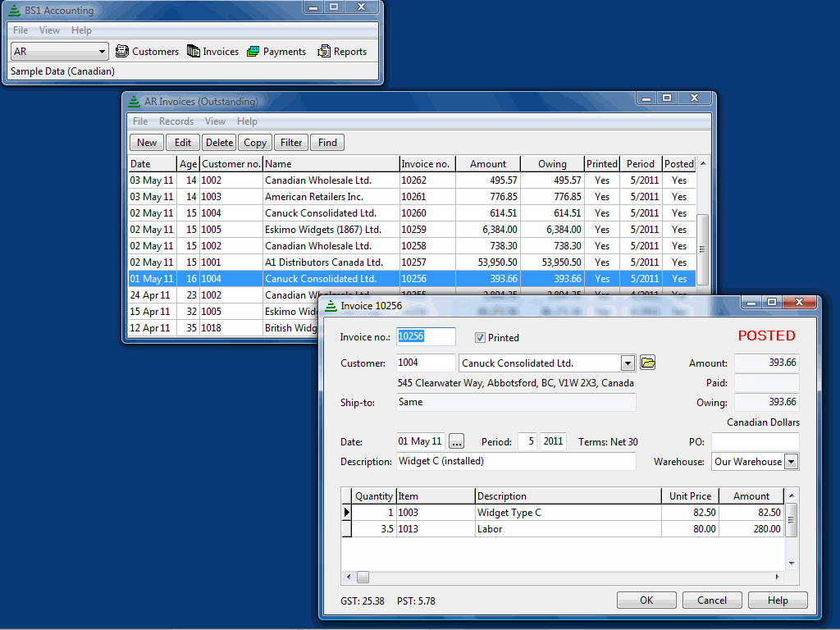840x630 pixels.
Task: Click the horizontal scrollbar in item grid
Action: (566, 577)
